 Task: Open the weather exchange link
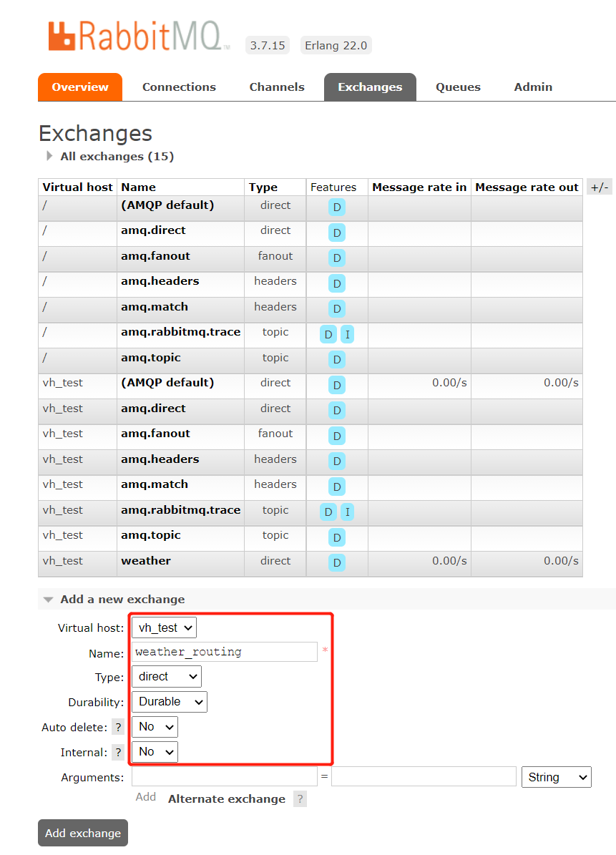pyautogui.click(x=145, y=560)
